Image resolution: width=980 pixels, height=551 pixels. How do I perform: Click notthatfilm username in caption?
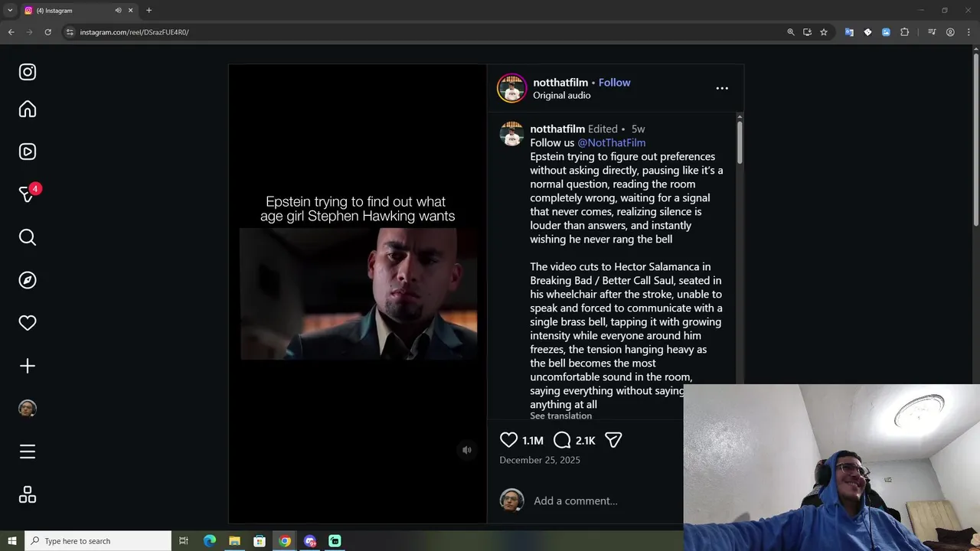click(557, 129)
